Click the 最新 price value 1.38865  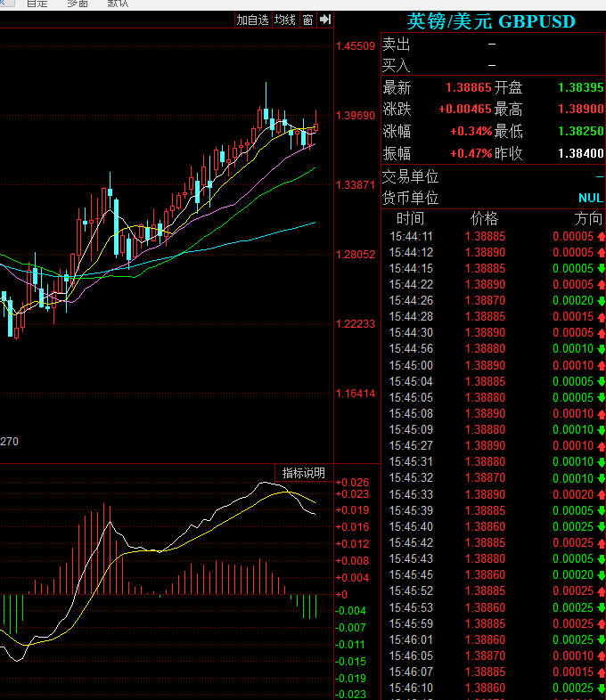pos(469,87)
